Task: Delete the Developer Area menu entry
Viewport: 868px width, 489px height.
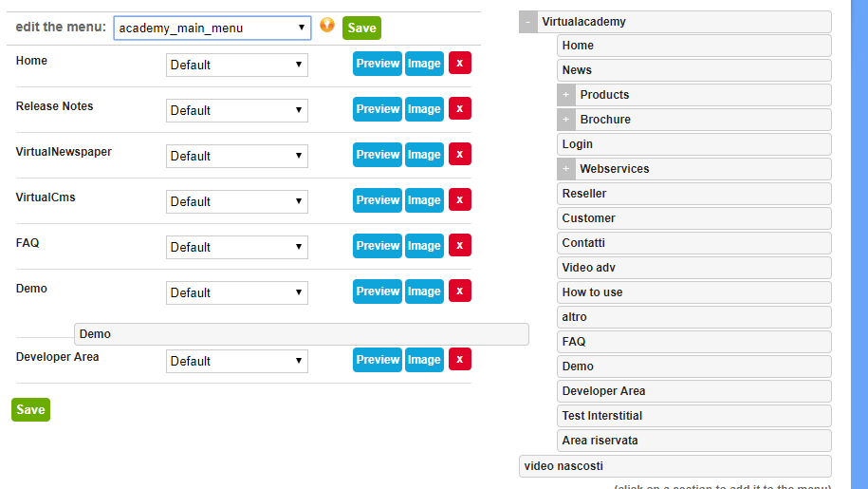Action: tap(459, 360)
